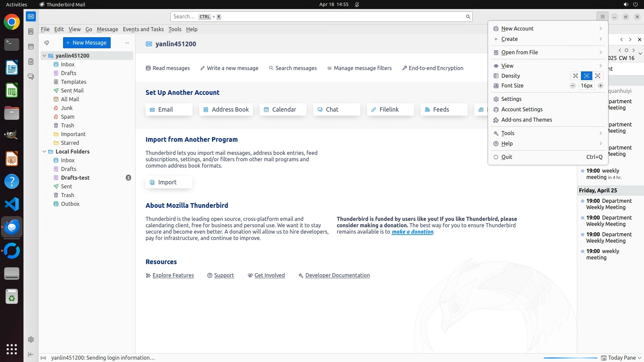Open the Events and Tasks menu

[143, 29]
